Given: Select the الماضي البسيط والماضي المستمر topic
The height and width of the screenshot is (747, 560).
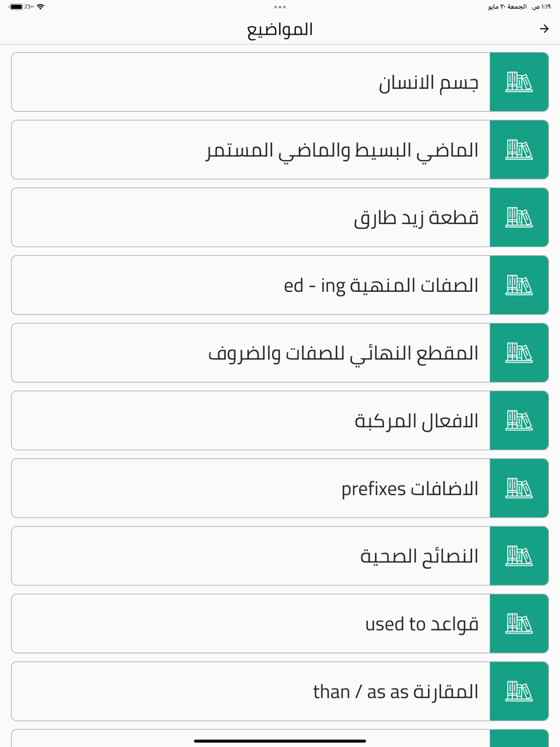Looking at the screenshot, I should point(248,150).
